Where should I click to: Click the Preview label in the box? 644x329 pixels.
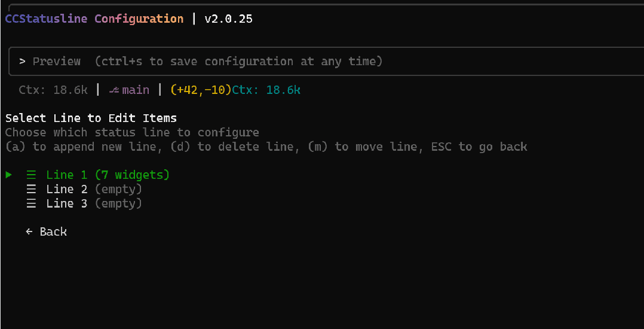click(57, 61)
